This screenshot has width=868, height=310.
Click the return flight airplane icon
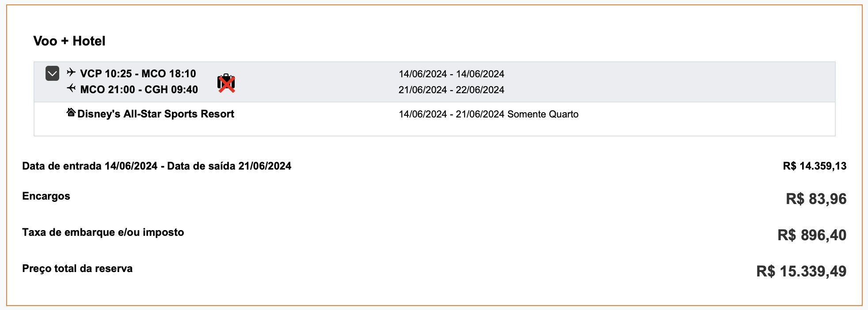[71, 88]
